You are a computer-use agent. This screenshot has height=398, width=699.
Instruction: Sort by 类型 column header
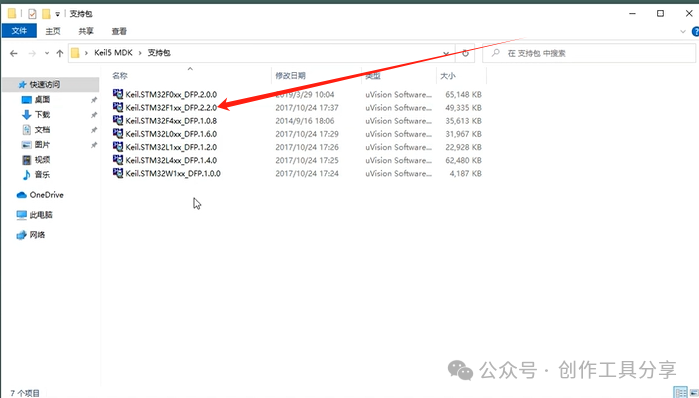click(373, 76)
